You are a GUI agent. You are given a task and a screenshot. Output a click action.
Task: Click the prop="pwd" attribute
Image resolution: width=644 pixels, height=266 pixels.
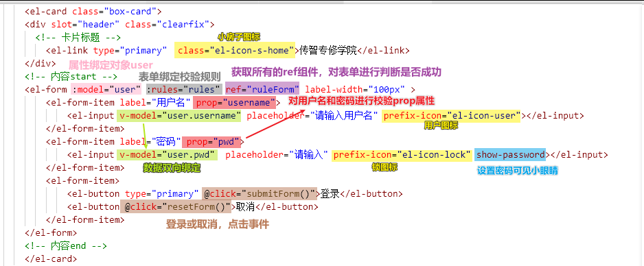213,142
